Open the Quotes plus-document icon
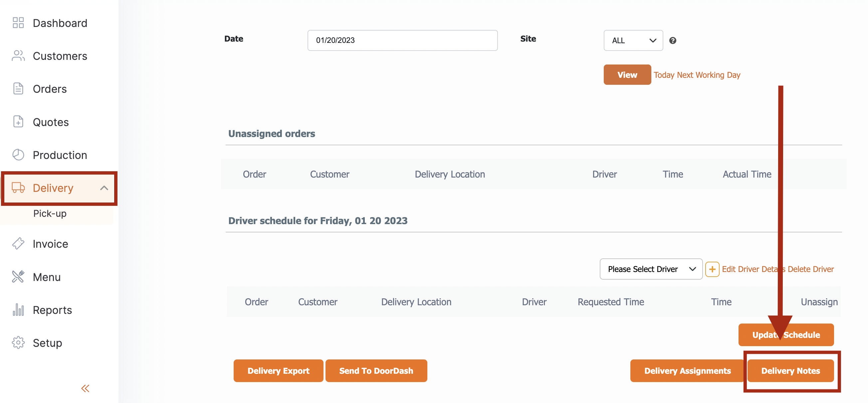Viewport: 868px width, 403px height. 18,122
